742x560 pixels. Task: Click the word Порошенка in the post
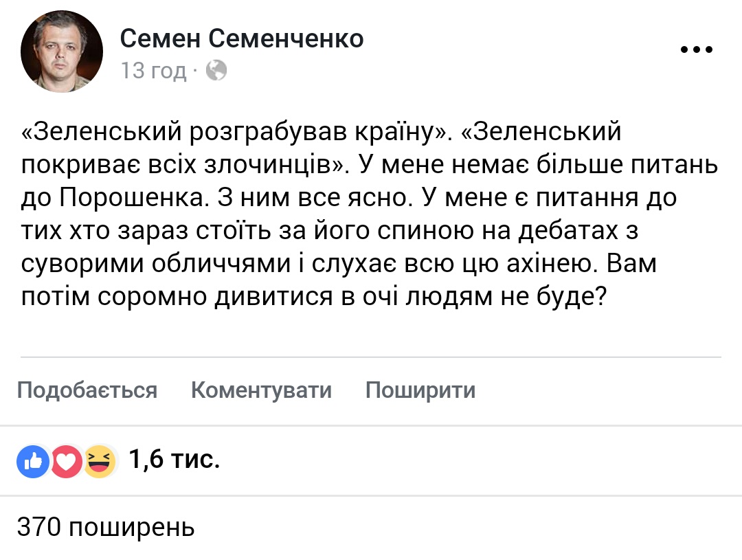134,198
